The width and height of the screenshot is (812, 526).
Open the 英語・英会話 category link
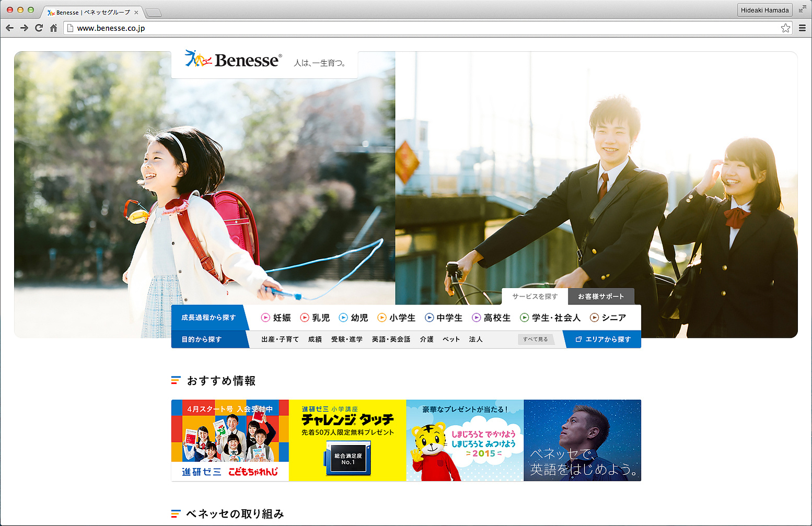(x=391, y=340)
